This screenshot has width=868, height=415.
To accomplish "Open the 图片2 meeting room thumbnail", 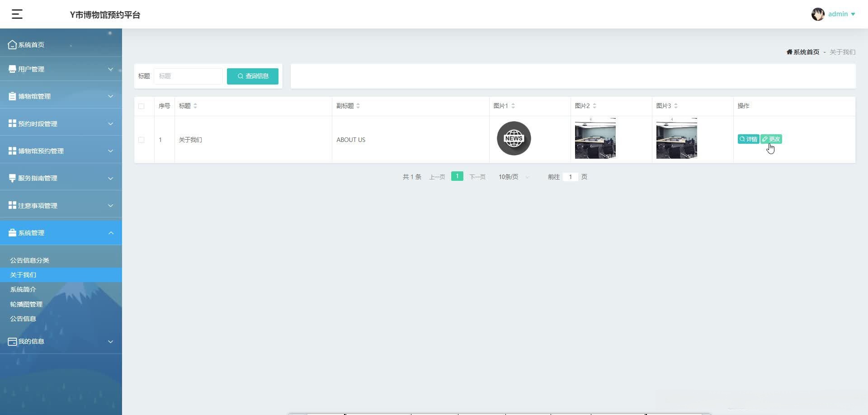I will (595, 138).
